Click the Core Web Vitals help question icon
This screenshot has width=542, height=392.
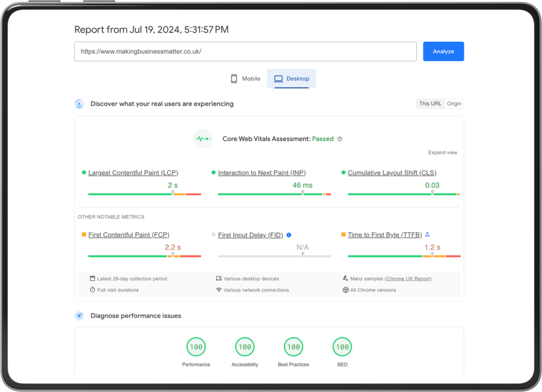340,139
